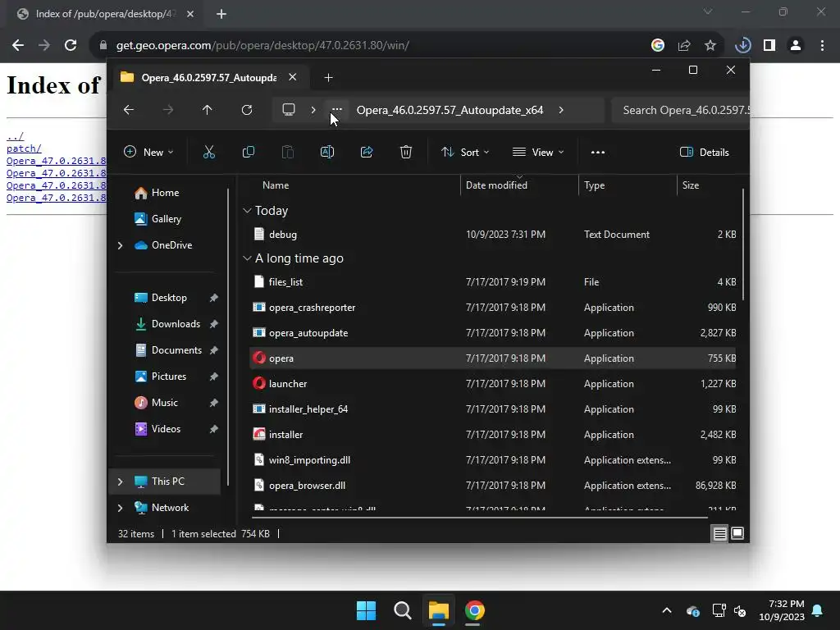Image resolution: width=840 pixels, height=630 pixels.
Task: Click Chrome share page icon
Action: [684, 45]
